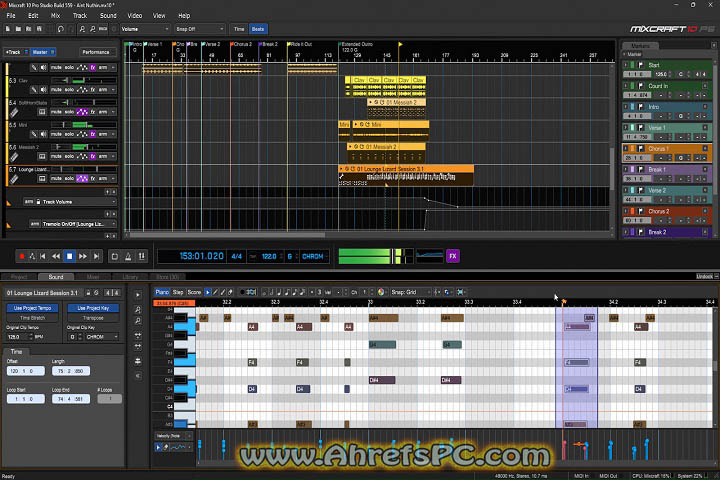This screenshot has width=720, height=480.
Task: Open the Video menu
Action: pyautogui.click(x=135, y=16)
